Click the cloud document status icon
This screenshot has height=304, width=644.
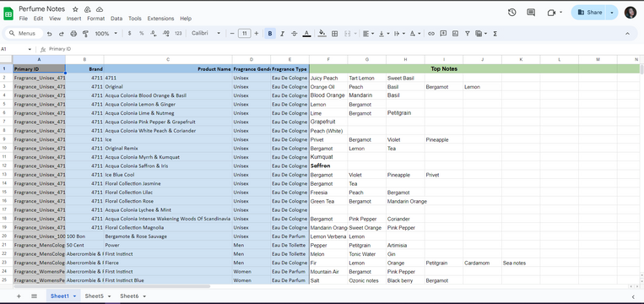coord(100,9)
